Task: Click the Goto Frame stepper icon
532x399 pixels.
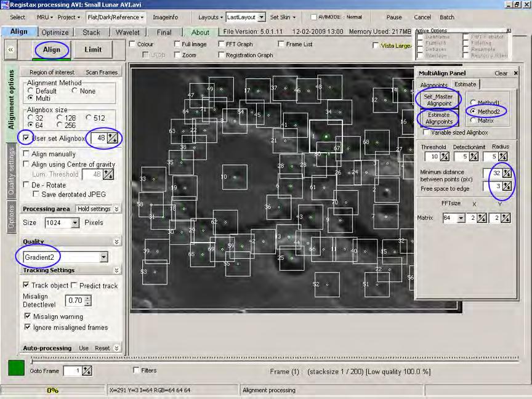Action: point(87,371)
